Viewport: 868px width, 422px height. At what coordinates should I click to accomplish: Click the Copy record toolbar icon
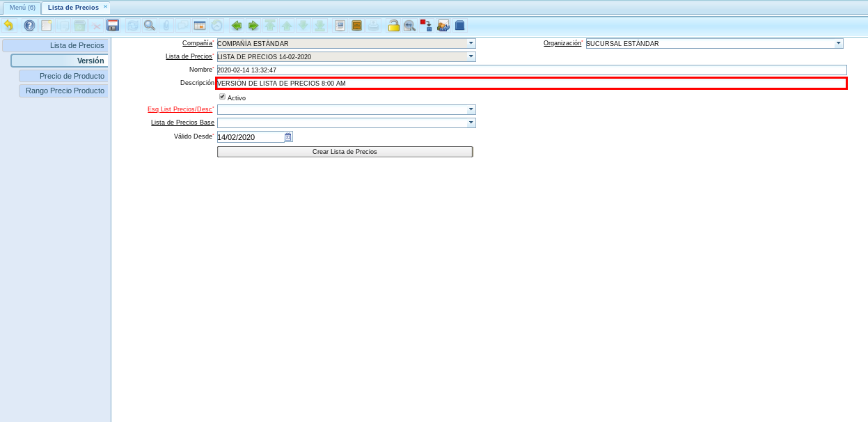[63, 26]
